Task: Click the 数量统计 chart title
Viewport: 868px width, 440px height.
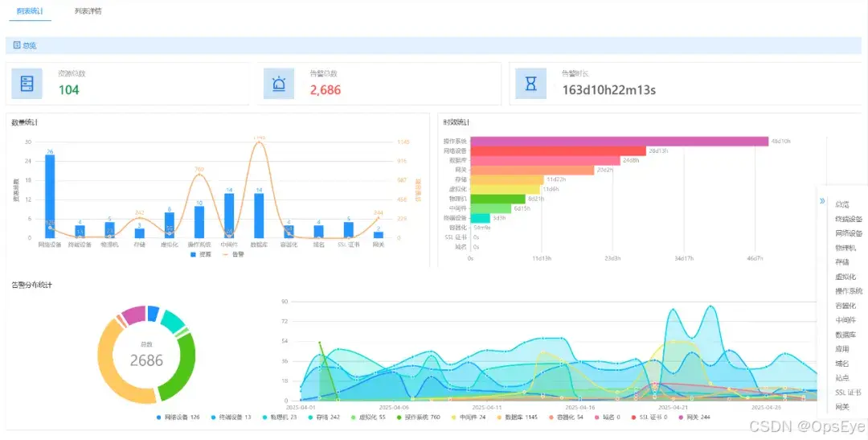Action: pos(24,122)
